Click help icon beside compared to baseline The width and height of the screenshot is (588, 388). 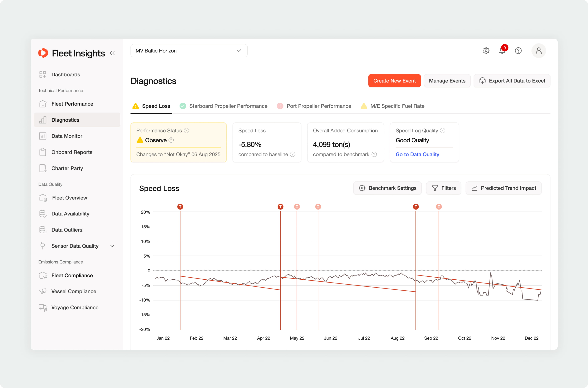(x=293, y=154)
